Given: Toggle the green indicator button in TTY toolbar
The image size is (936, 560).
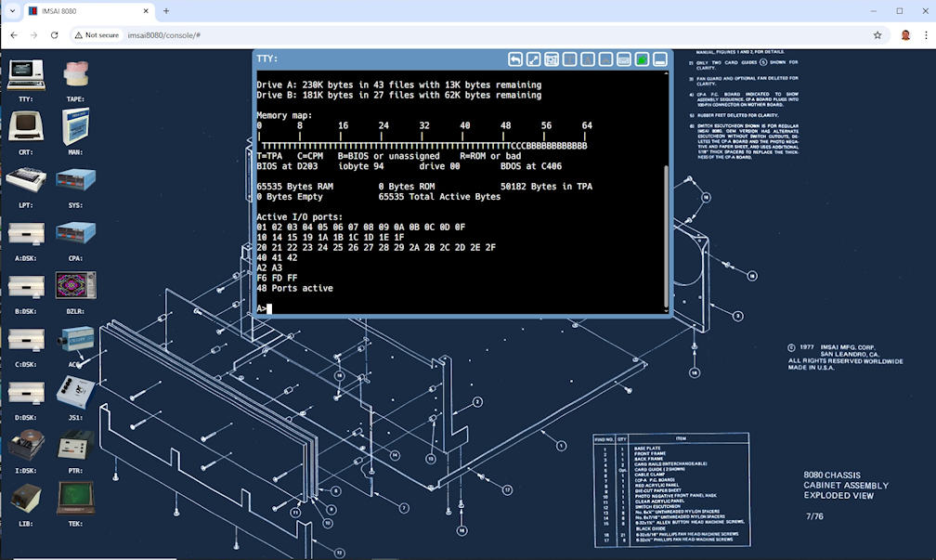Looking at the screenshot, I should (x=642, y=59).
